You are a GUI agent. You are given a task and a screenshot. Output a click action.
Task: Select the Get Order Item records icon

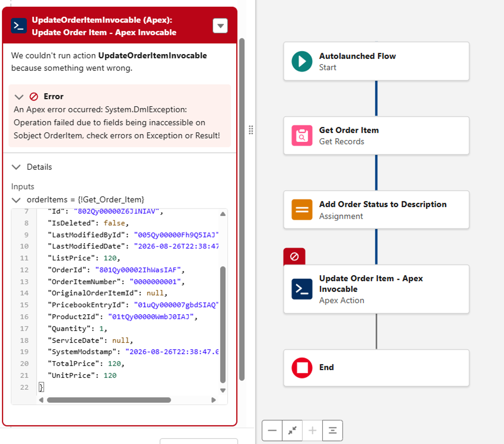tap(302, 136)
